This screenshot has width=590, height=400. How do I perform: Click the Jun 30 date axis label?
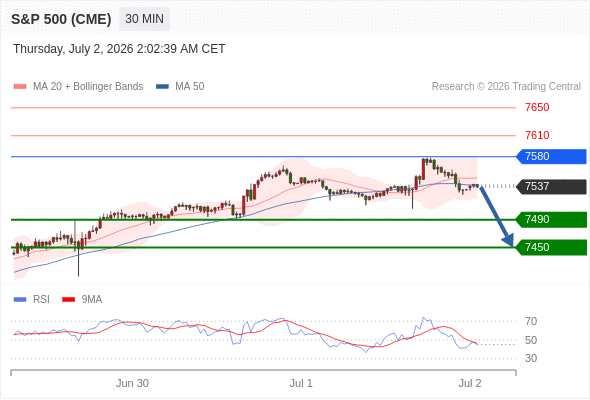[132, 383]
